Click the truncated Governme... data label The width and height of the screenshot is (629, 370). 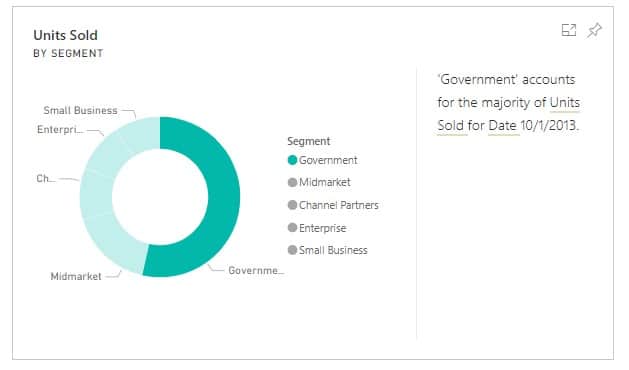256,270
